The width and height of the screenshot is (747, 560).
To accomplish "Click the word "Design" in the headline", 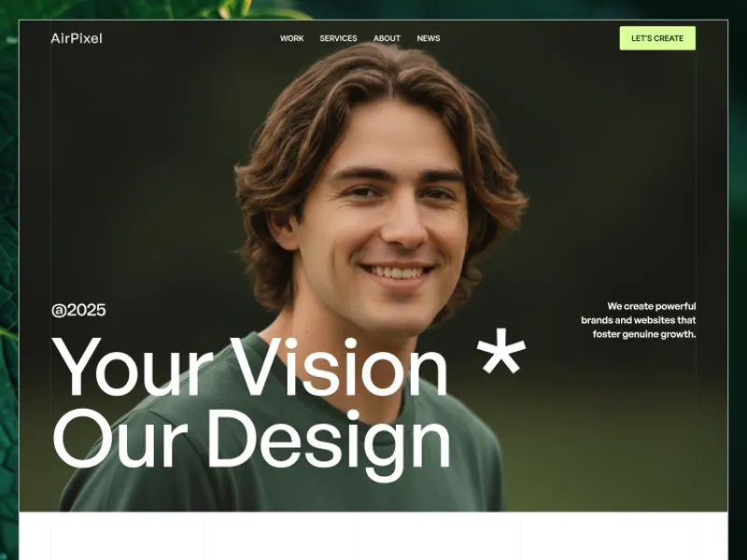I will (x=330, y=445).
